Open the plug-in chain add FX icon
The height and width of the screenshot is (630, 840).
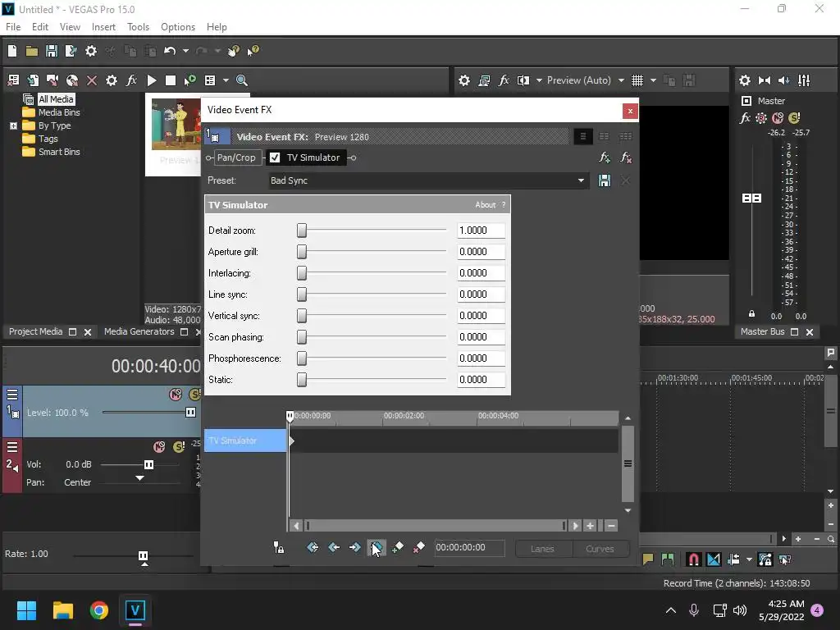(x=605, y=157)
